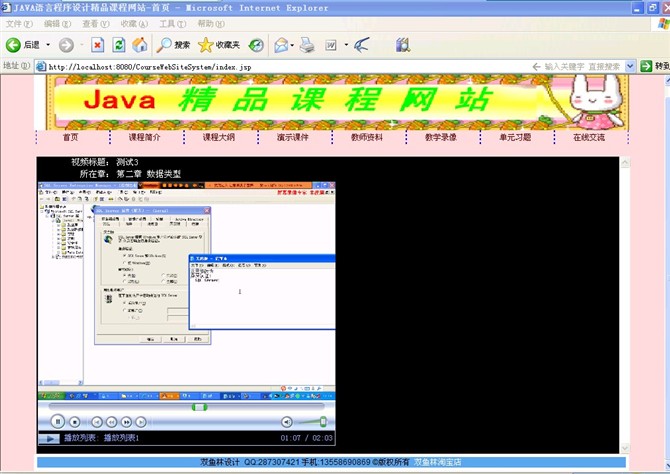Viewport: 670px width, 474px height.
Task: Fast forward the video
Action: tap(126, 422)
